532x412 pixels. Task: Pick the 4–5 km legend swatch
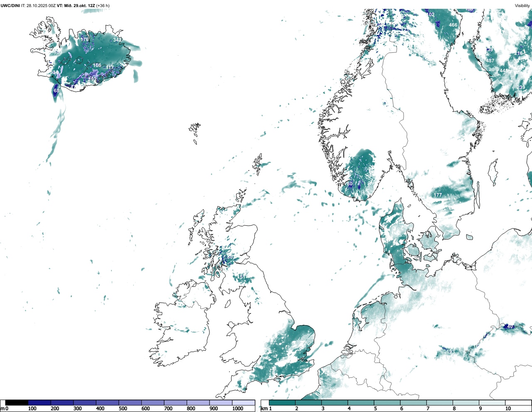(x=361, y=402)
